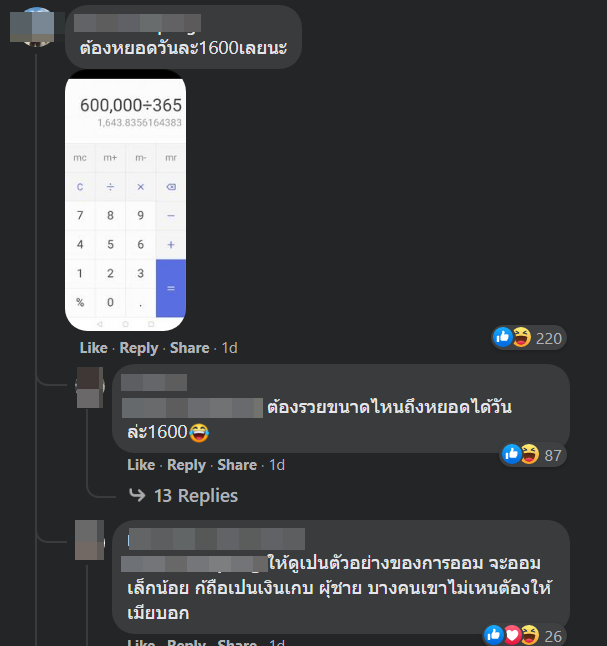The image size is (607, 646).
Task: Open the second commenter's avatar
Action: tap(90, 387)
